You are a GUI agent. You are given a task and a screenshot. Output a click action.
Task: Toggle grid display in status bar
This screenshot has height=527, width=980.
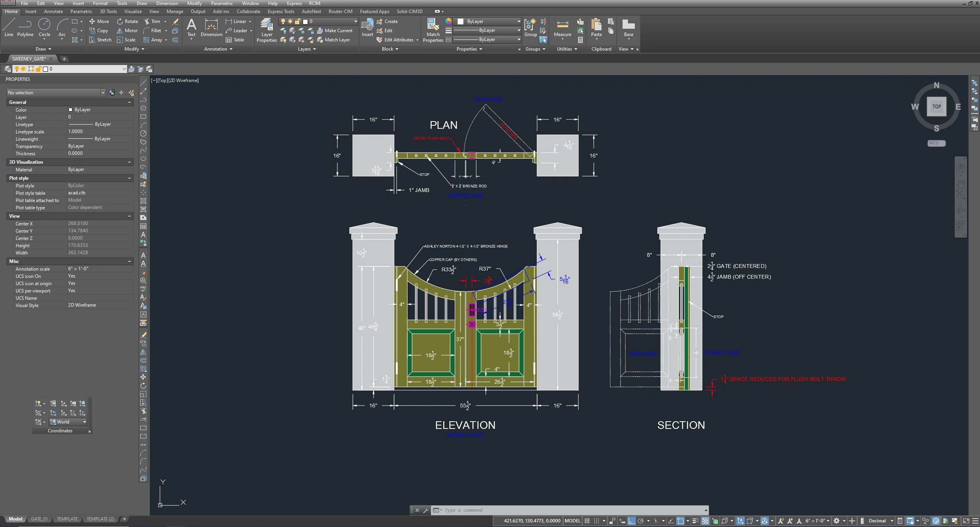587,520
